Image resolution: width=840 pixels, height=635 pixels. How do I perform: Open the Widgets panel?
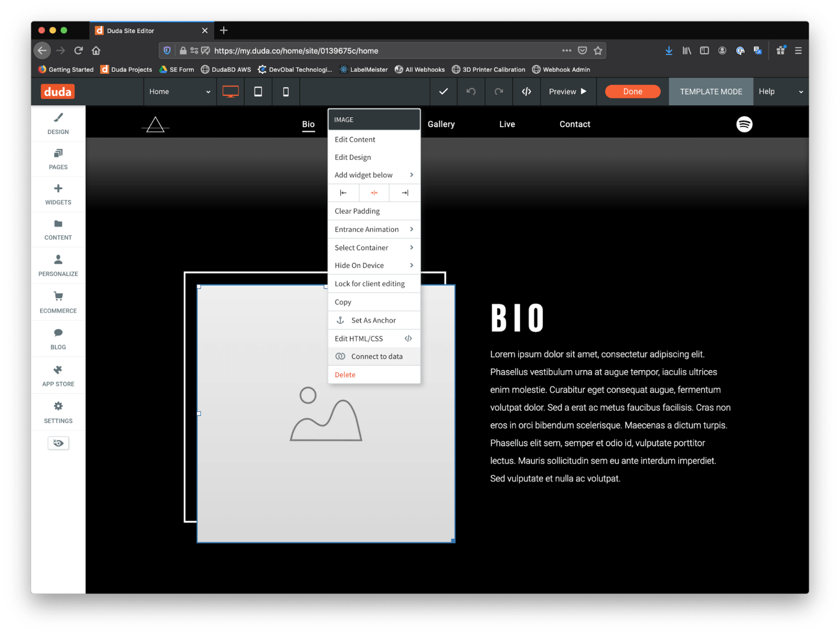[x=58, y=195]
